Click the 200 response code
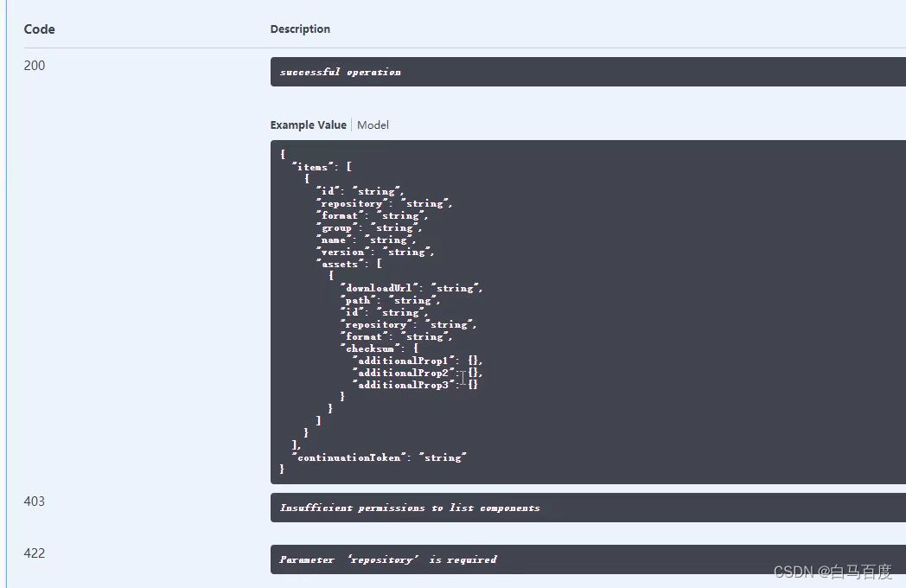 [34, 66]
